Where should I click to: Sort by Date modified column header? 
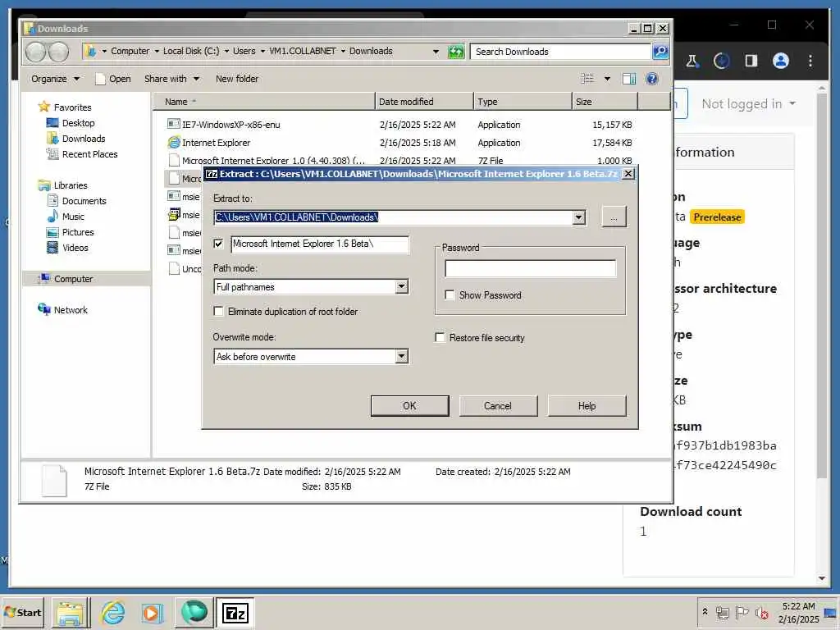click(424, 102)
